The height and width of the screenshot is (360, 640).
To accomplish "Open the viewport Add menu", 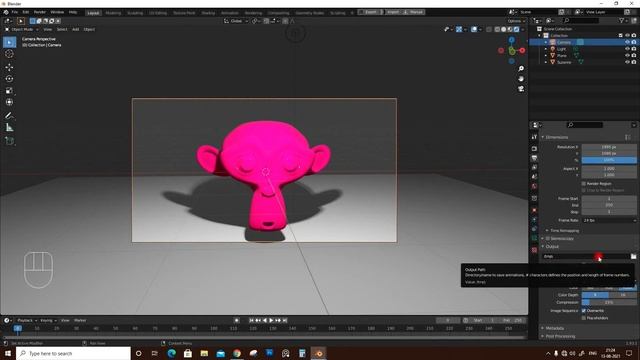I will tap(76, 29).
